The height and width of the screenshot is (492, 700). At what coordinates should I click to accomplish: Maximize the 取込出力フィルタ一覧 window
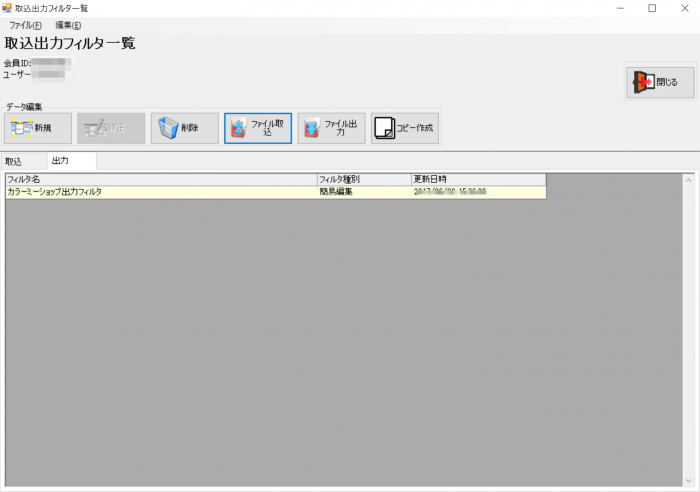tap(652, 8)
